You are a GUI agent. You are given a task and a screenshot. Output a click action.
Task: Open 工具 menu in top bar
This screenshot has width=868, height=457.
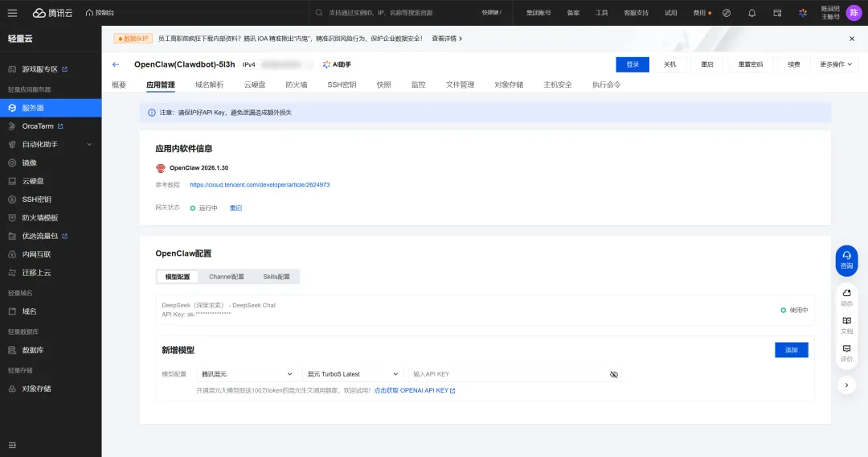(602, 13)
